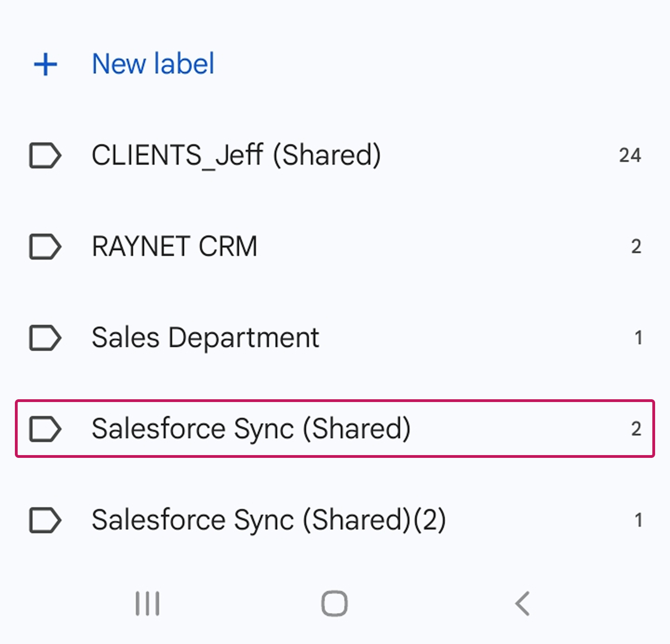670x644 pixels.
Task: Click label icon next to Sales Department
Action: coord(45,338)
